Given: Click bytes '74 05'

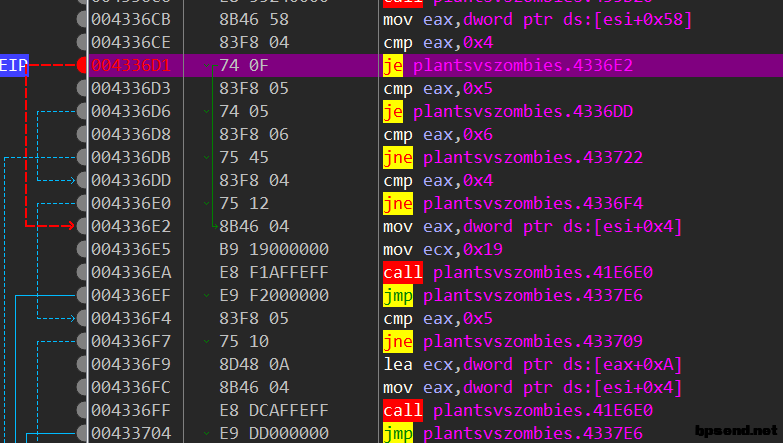Looking at the screenshot, I should point(244,111).
